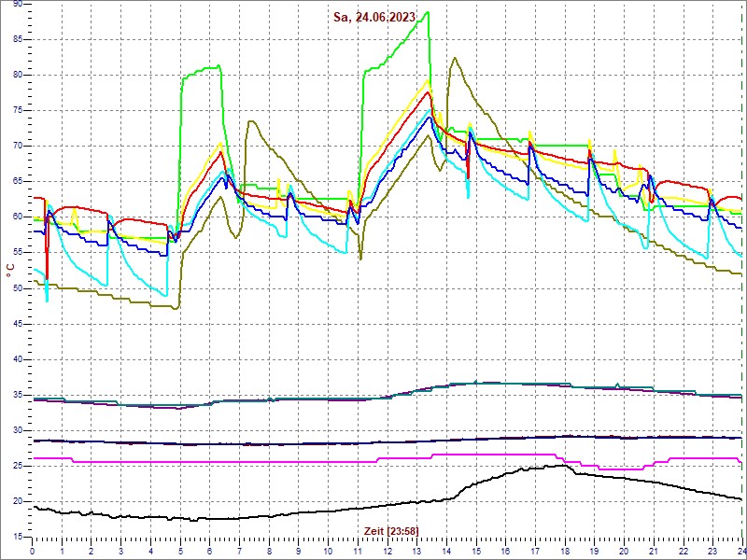Viewport: 747px width, 560px height.
Task: Click the green curve's highest peak near 89°C
Action: pos(428,12)
